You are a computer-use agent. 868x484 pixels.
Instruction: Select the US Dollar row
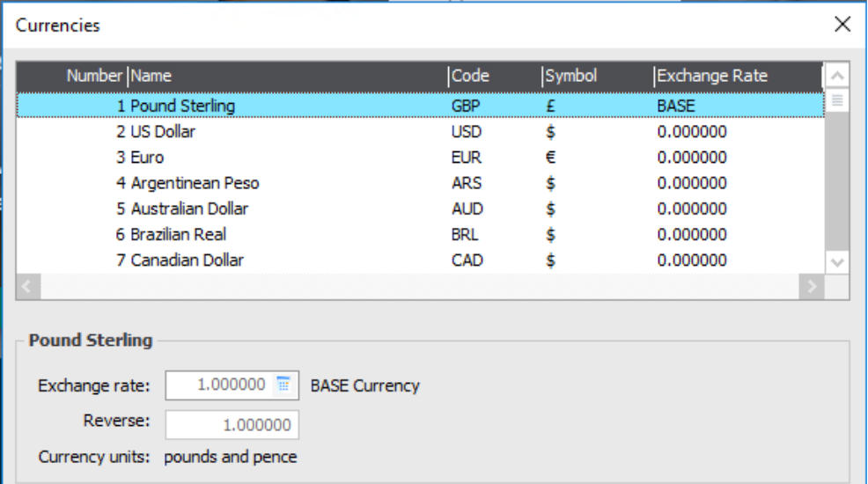[x=421, y=132]
